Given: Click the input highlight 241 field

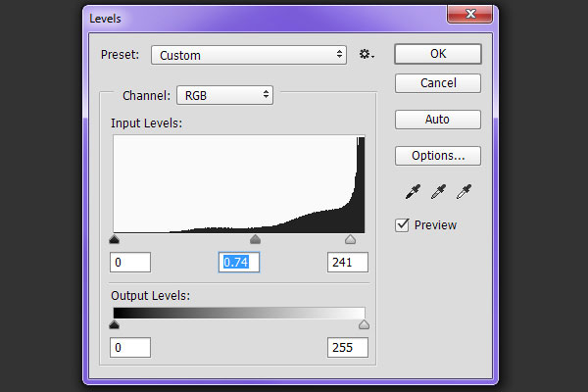Looking at the screenshot, I should (348, 262).
